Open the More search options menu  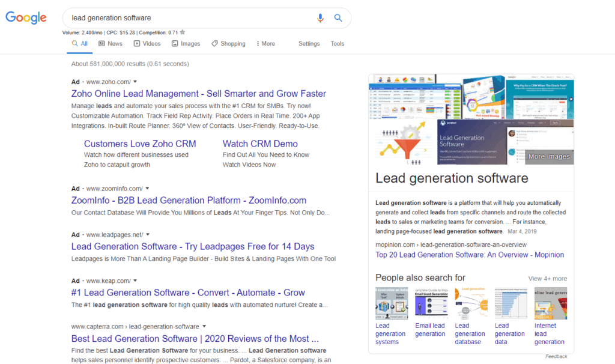(x=265, y=43)
